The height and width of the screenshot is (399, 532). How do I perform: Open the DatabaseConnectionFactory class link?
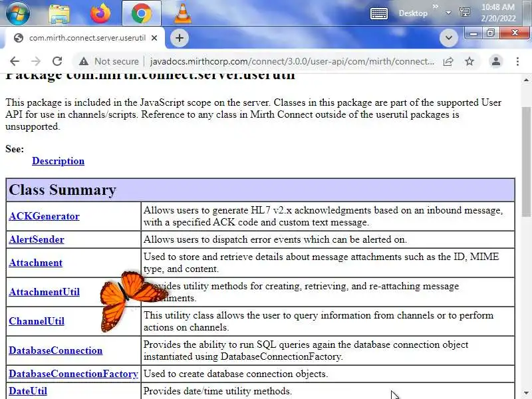tap(73, 374)
